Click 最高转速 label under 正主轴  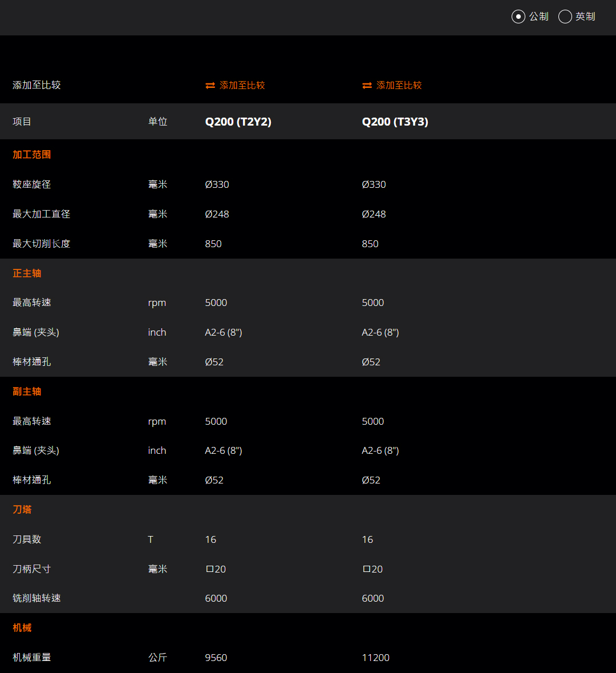point(32,303)
